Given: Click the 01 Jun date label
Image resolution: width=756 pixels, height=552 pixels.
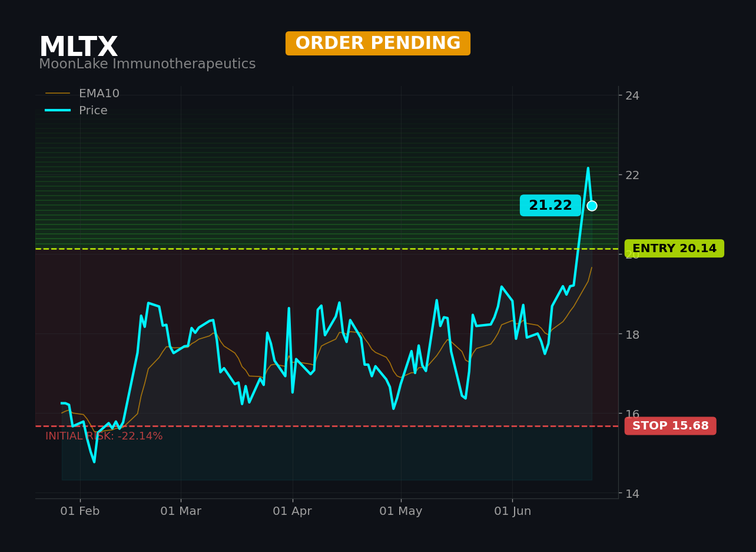Looking at the screenshot, I should (512, 511).
